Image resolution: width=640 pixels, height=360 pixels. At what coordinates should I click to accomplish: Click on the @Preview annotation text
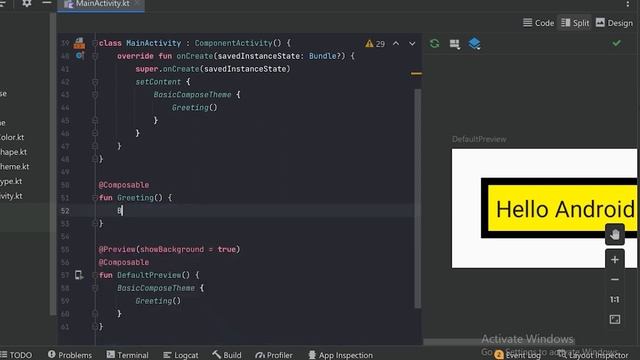(x=117, y=249)
